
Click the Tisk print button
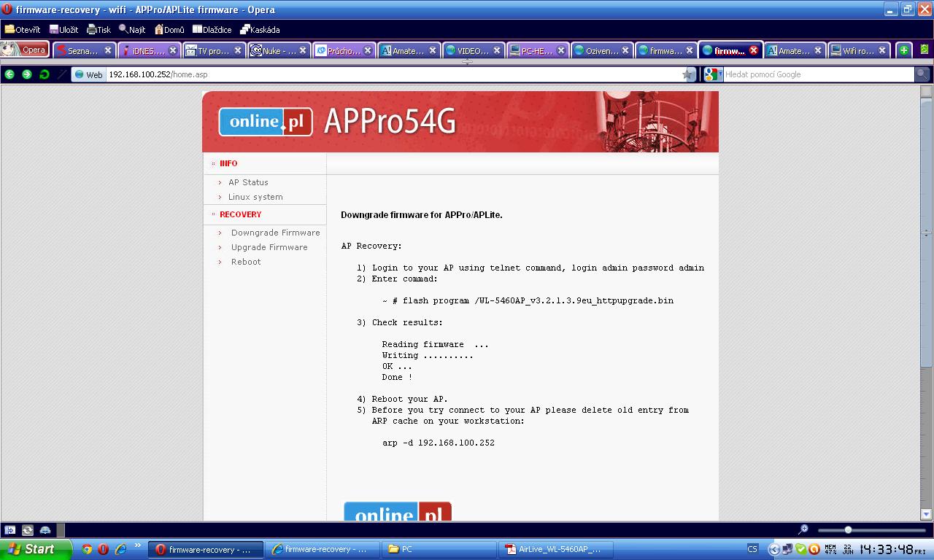pos(99,30)
